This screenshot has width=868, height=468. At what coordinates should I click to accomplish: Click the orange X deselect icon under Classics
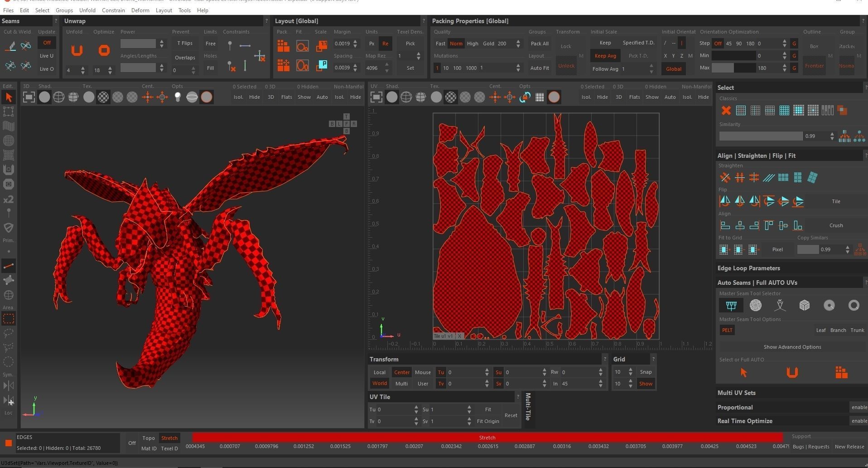pos(726,110)
